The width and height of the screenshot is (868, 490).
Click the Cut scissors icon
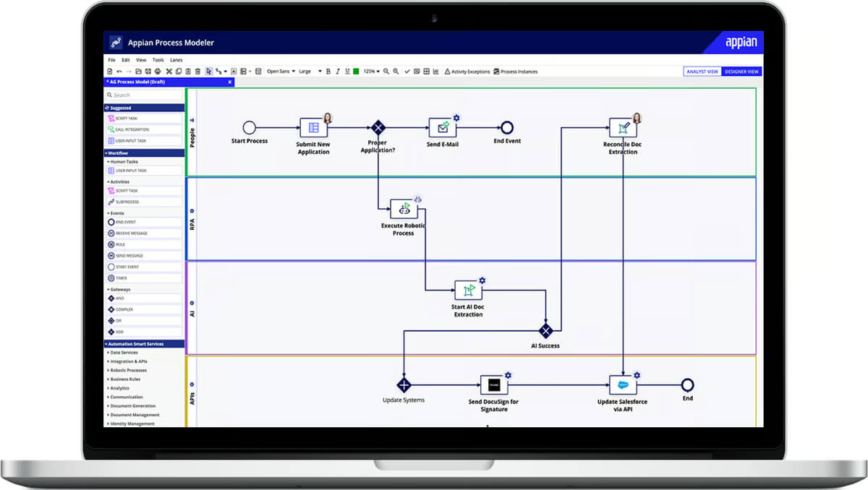coord(169,72)
